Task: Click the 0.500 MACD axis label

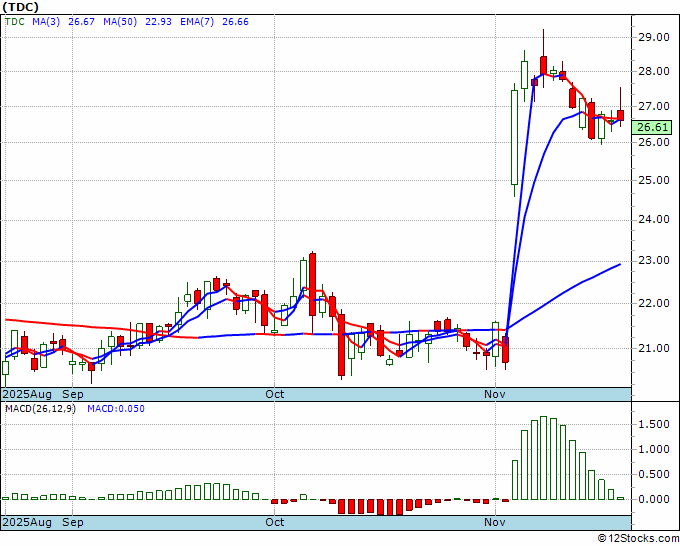Action: pos(653,474)
